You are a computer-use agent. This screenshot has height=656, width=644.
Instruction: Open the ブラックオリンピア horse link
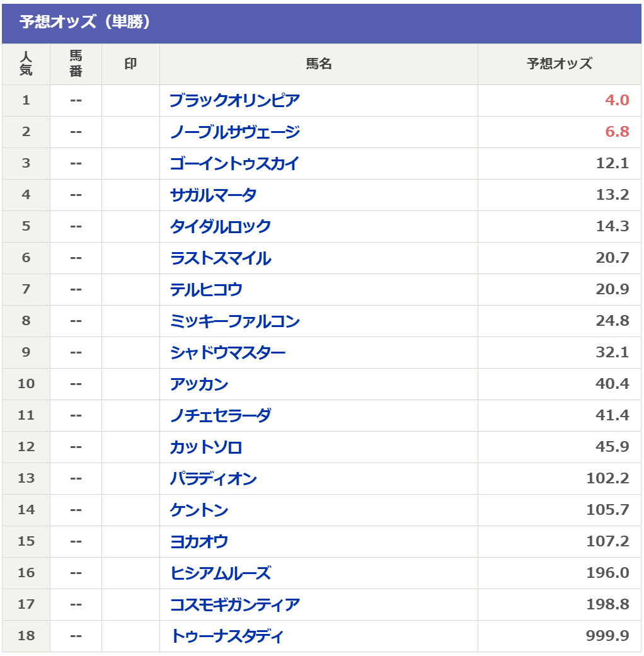click(x=234, y=100)
